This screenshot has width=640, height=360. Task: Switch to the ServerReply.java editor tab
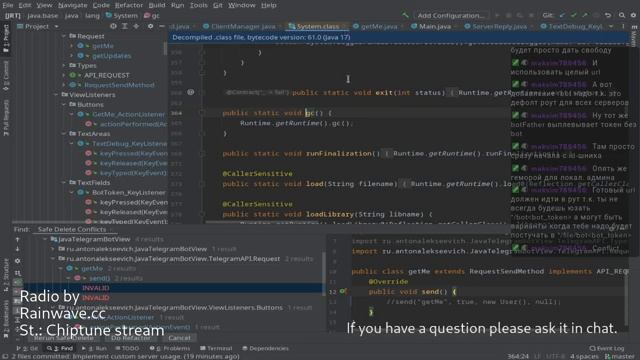496,26
